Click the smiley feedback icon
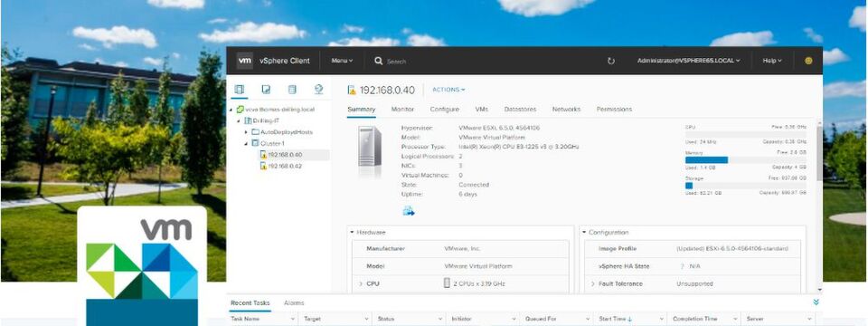This screenshot has width=868, height=326. (x=808, y=61)
